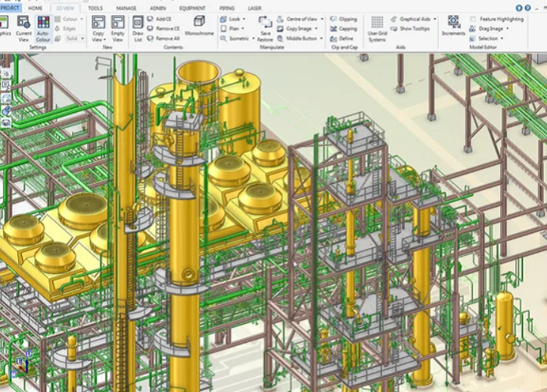Switch to the ADMIN tab
547x392 pixels.
157,8
